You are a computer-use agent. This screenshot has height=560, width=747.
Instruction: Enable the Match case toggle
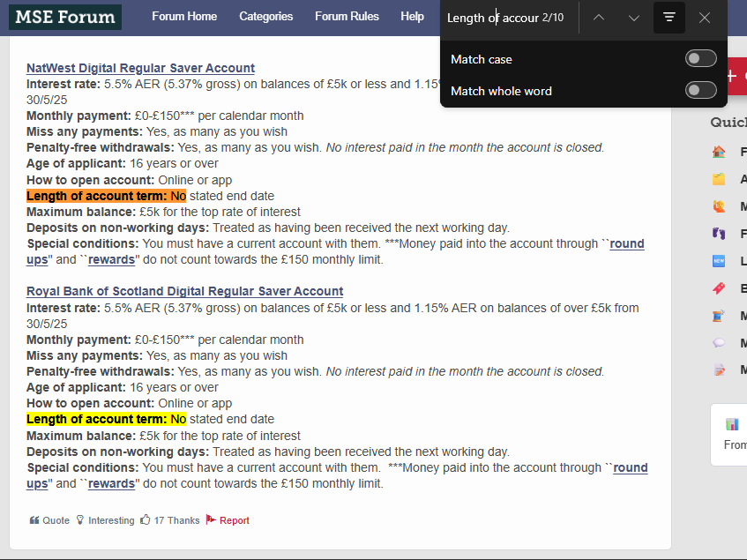click(701, 59)
